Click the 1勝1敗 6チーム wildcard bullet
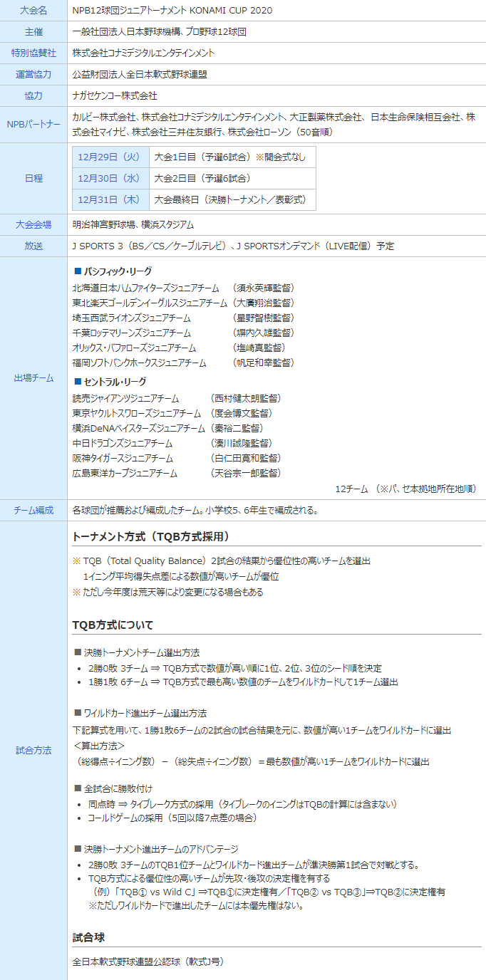Image resolution: width=486 pixels, height=980 pixels. point(243,682)
